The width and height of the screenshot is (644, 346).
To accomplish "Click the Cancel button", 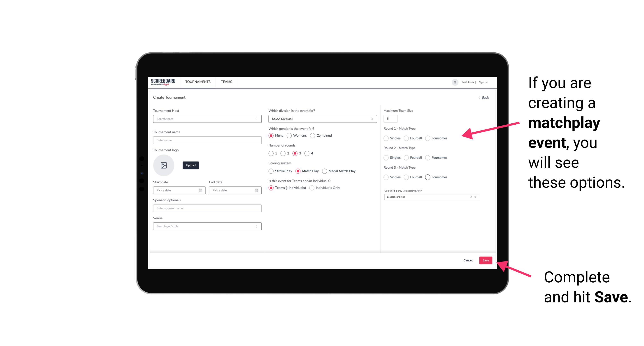I will pos(468,260).
